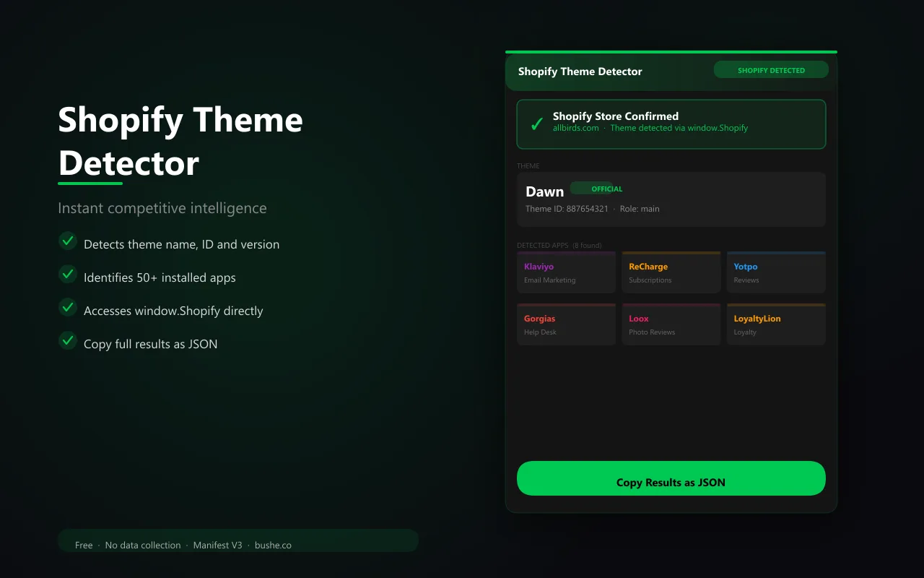
Task: Select the Yotpo Reviews app card
Action: pyautogui.click(x=776, y=272)
